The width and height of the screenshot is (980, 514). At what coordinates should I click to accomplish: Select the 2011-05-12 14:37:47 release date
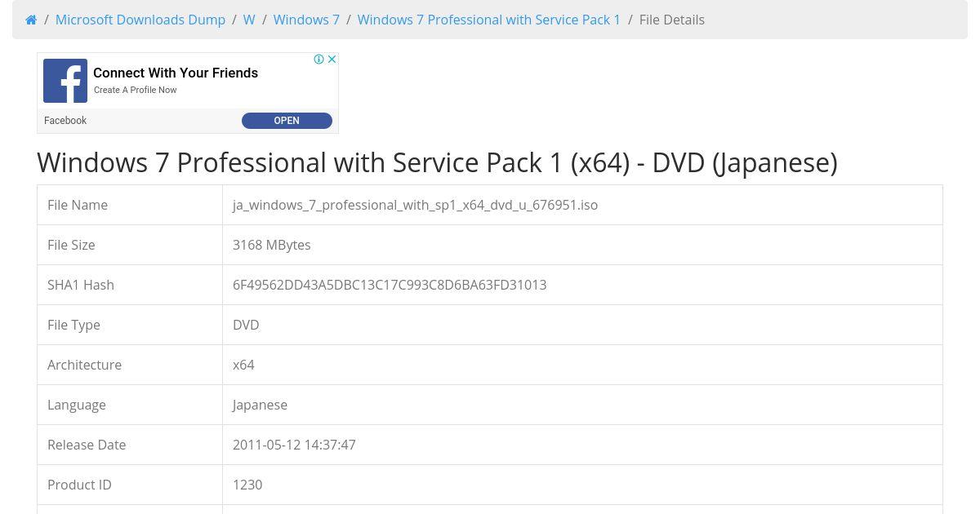pos(294,445)
